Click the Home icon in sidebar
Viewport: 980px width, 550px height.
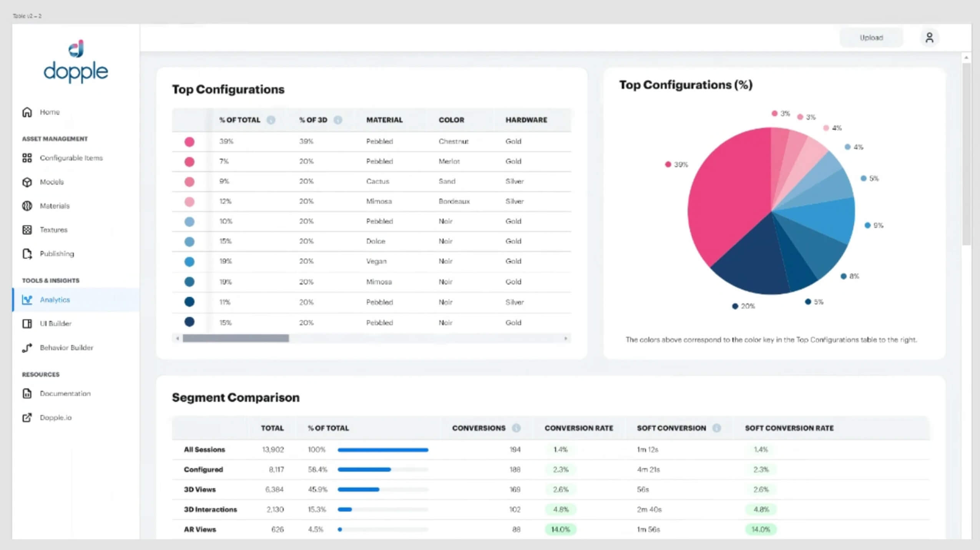tap(27, 112)
